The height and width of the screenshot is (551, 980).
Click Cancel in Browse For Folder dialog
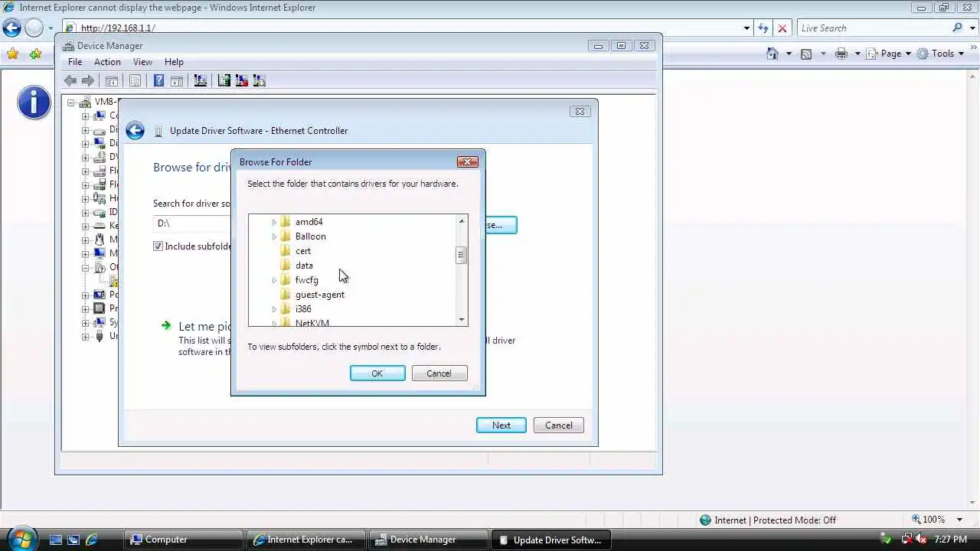pos(439,373)
